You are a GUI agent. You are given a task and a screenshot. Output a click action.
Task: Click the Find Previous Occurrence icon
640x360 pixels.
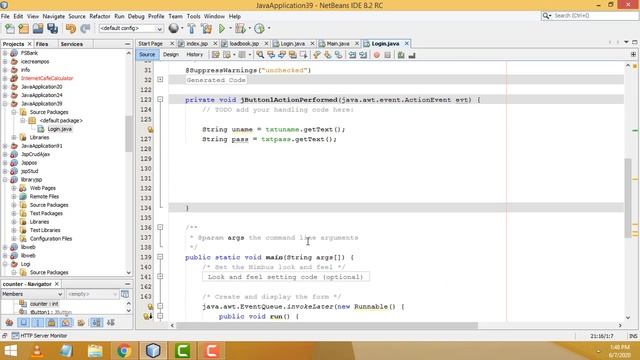click(x=271, y=55)
